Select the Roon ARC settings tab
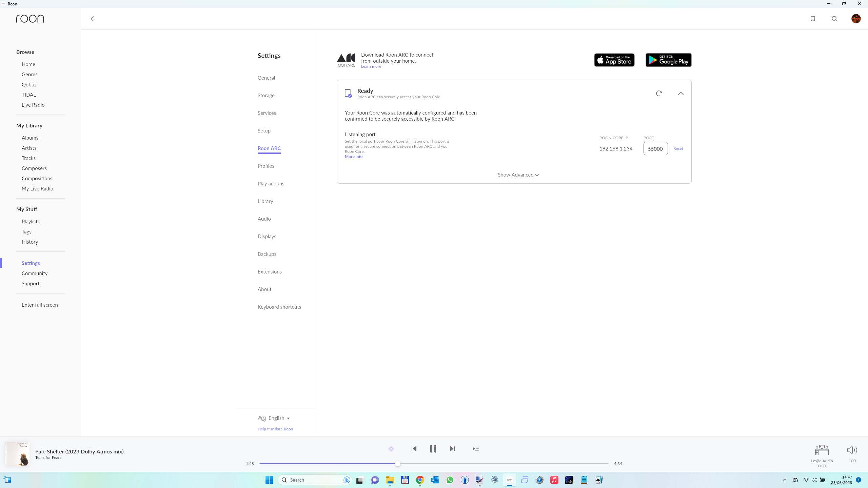The image size is (868, 488). pos(269,148)
